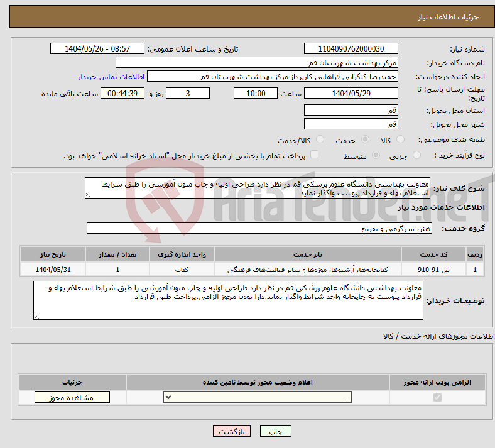The image size is (495, 448).
Task: Click the بازگشت back button
Action: pos(232,431)
